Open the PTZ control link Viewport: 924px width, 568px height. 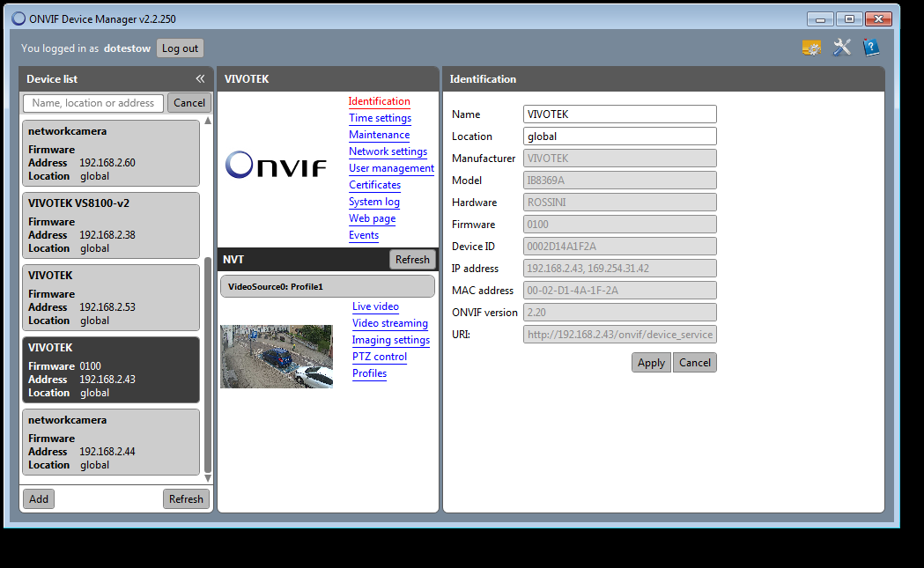pos(380,357)
